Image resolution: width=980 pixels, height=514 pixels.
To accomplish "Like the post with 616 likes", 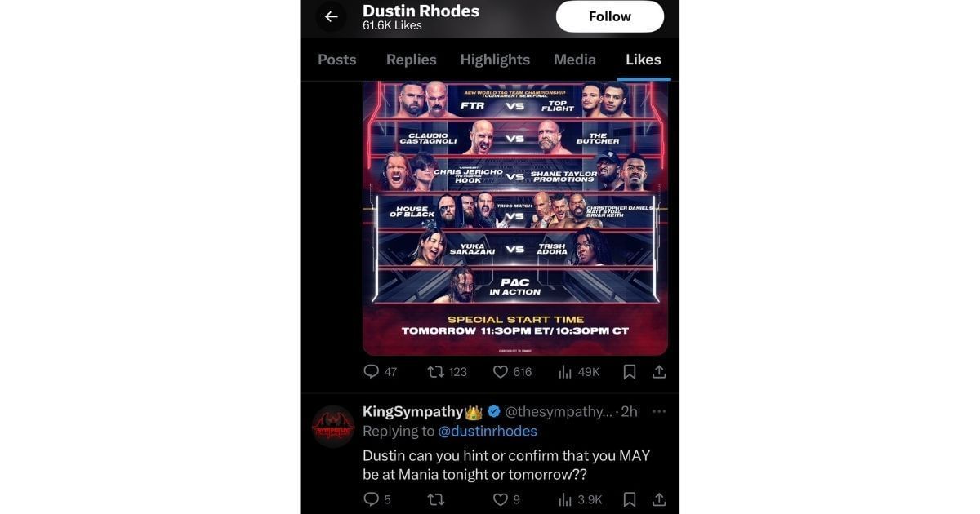I will pos(513,372).
